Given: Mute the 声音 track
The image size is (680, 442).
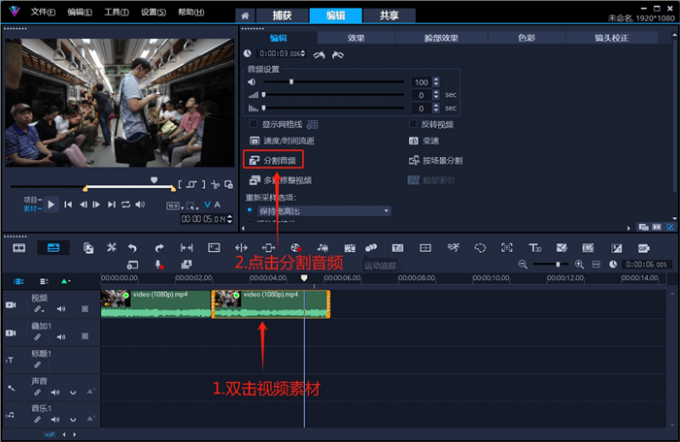Looking at the screenshot, I should tap(55, 392).
